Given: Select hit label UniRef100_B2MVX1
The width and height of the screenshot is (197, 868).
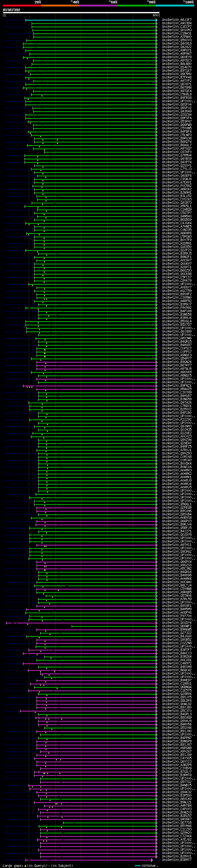Looking at the screenshot, I should pos(177,857).
